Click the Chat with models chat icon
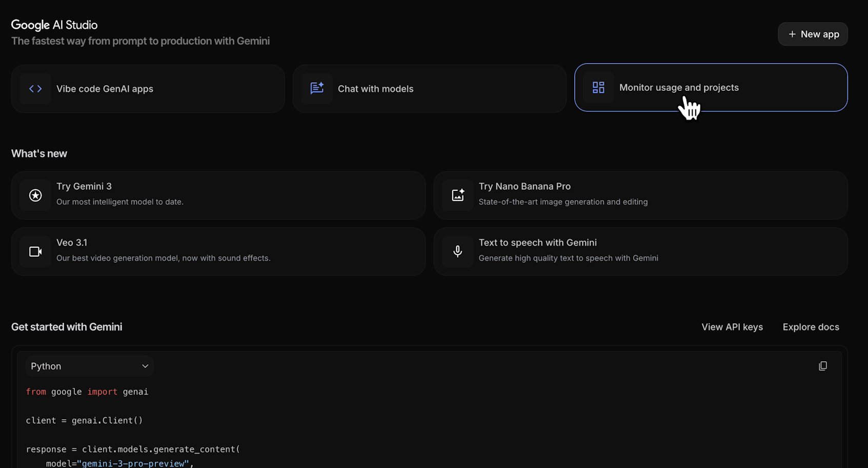 pyautogui.click(x=317, y=88)
